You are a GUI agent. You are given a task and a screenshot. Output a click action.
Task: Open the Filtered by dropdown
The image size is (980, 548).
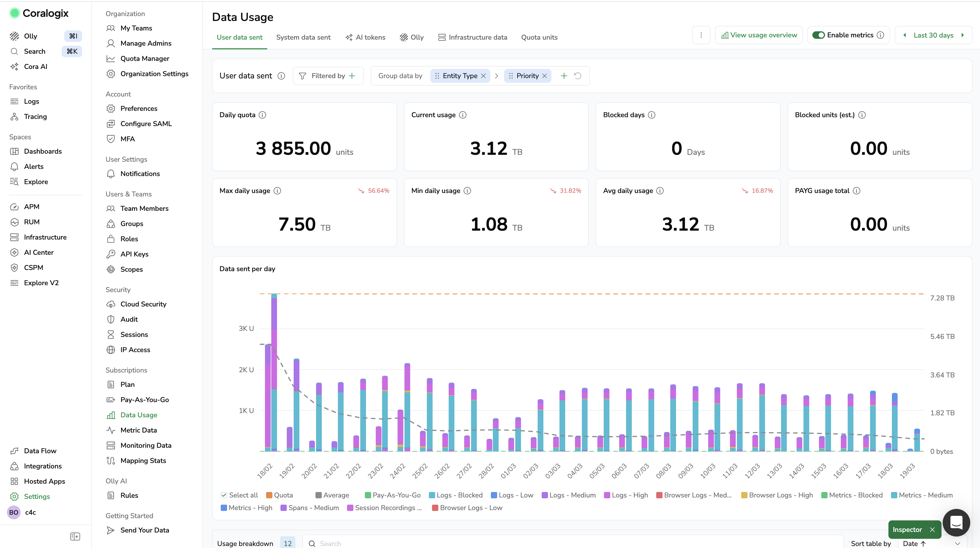(328, 76)
